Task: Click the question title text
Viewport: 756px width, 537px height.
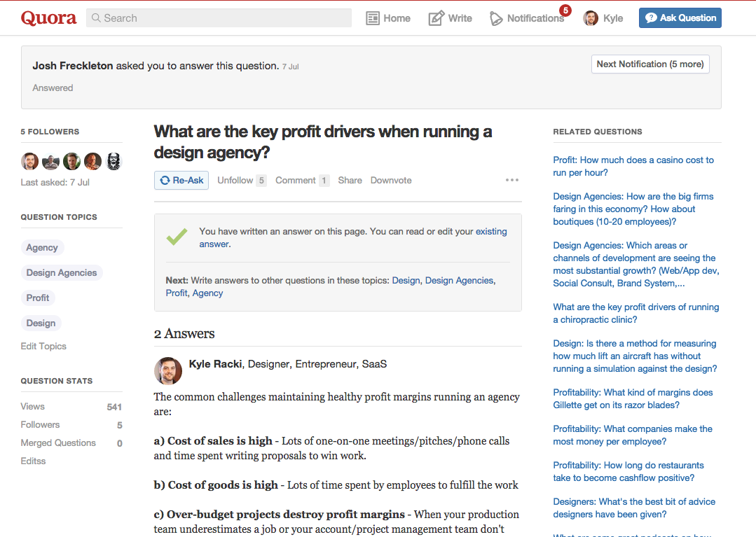Action: coord(322,141)
